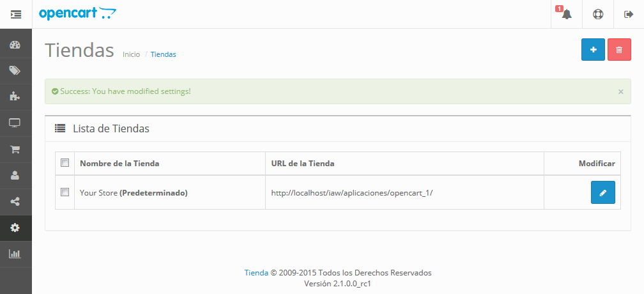Open the Dashboard sidebar icon
644x294 pixels.
tap(15, 45)
